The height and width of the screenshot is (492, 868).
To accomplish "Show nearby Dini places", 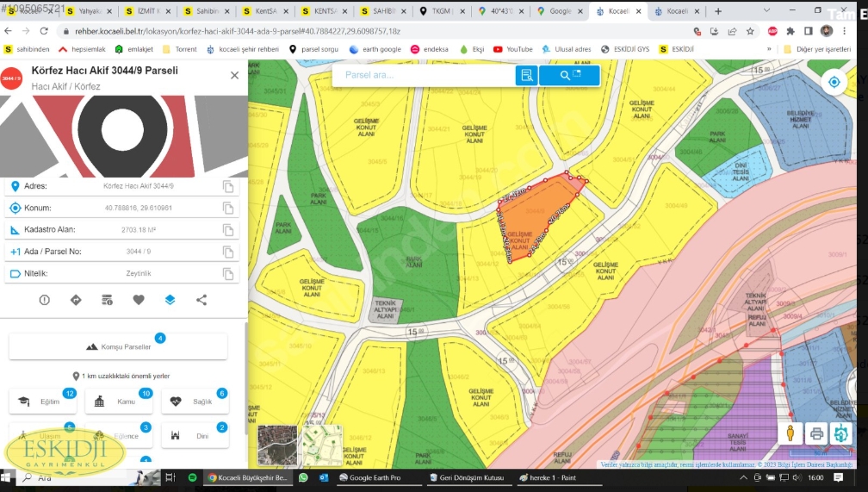I will tap(195, 435).
